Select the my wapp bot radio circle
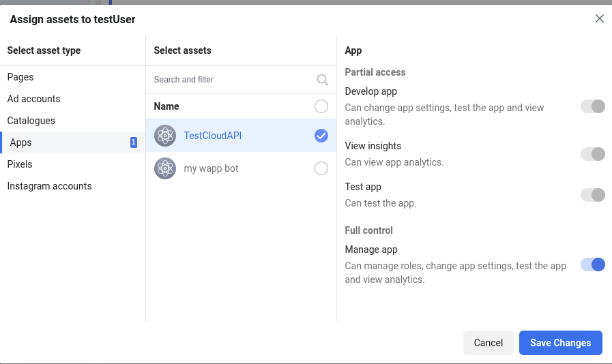Image resolution: width=612 pixels, height=364 pixels. tap(321, 168)
